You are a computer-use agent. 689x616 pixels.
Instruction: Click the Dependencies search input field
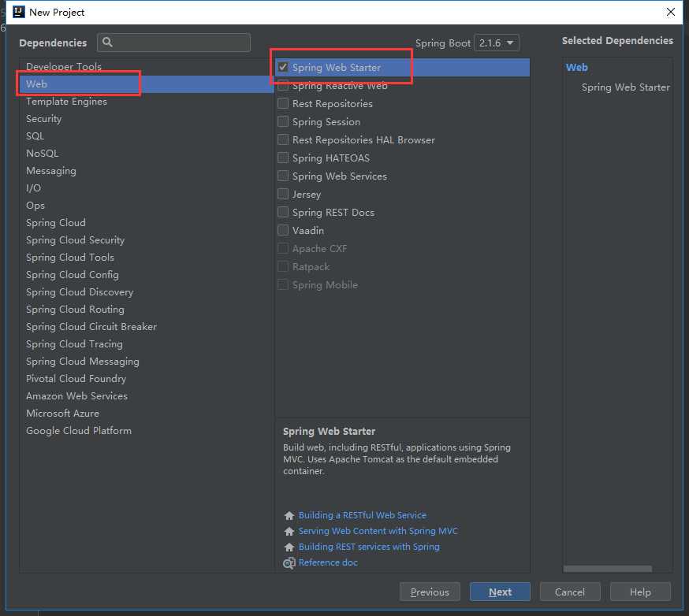tap(174, 43)
